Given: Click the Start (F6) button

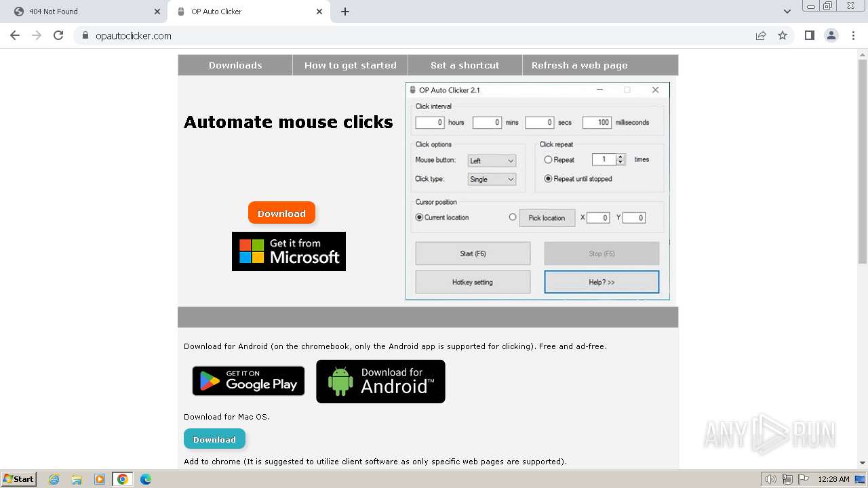Looking at the screenshot, I should pyautogui.click(x=473, y=253).
